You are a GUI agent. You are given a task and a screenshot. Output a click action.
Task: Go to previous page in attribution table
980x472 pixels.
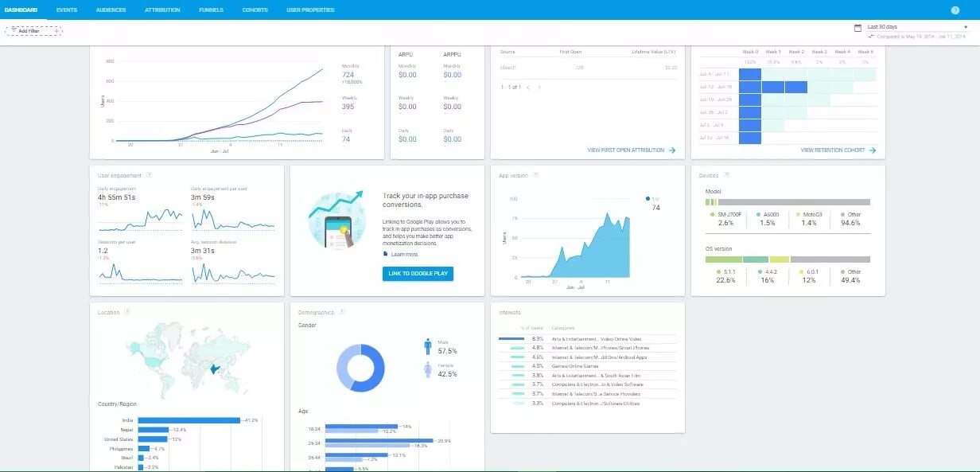point(530,87)
